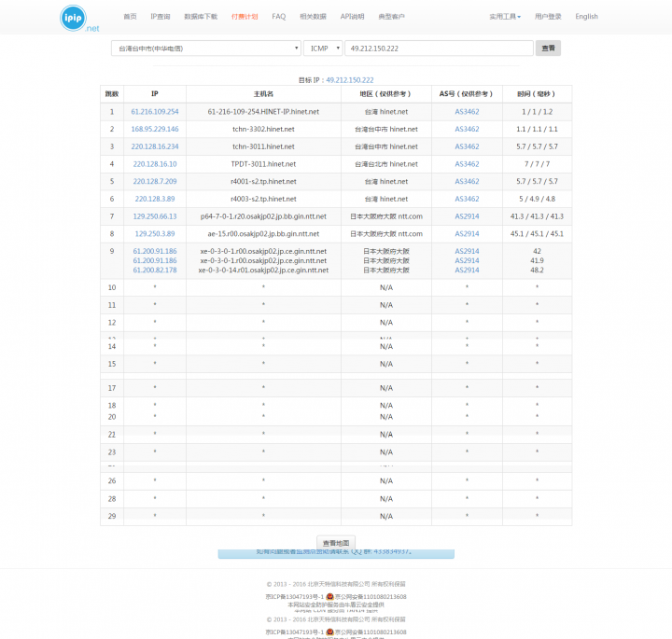Open IP link 61.200.82.178
The height and width of the screenshot is (639, 672).
click(155, 271)
